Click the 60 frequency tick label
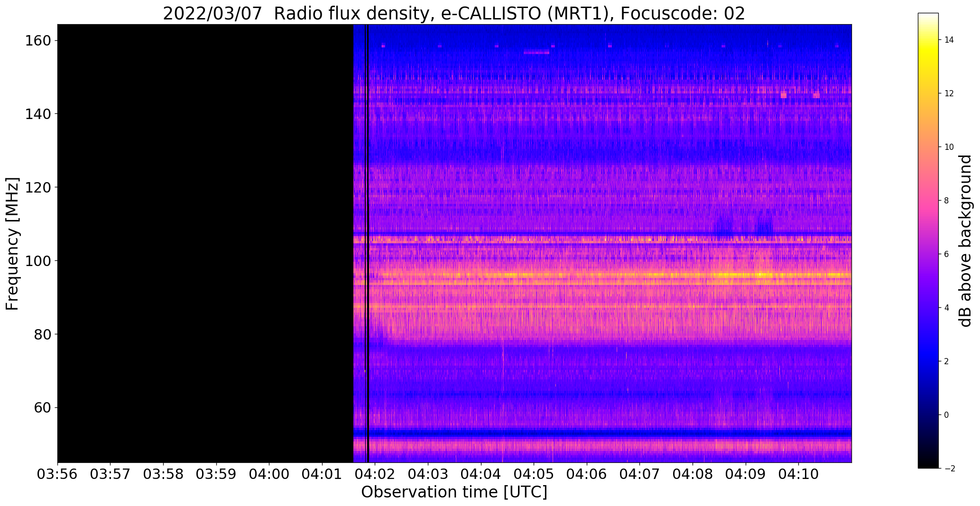980x506 pixels. click(44, 408)
